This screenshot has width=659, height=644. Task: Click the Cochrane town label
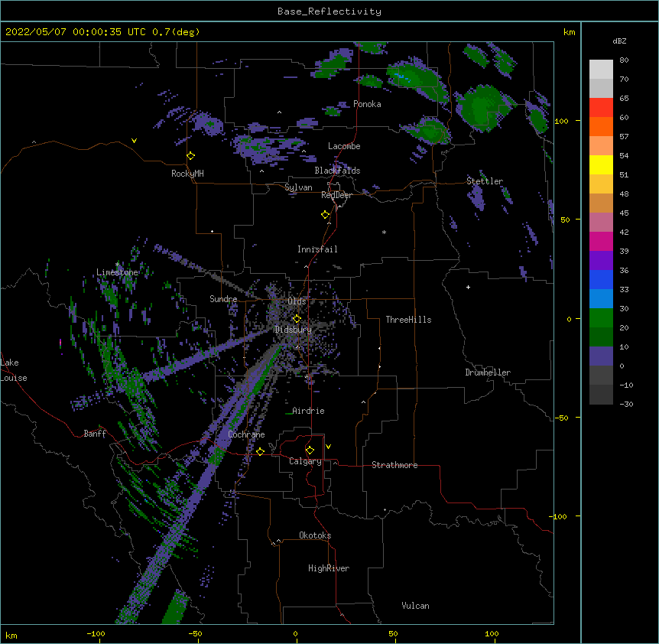click(x=246, y=434)
